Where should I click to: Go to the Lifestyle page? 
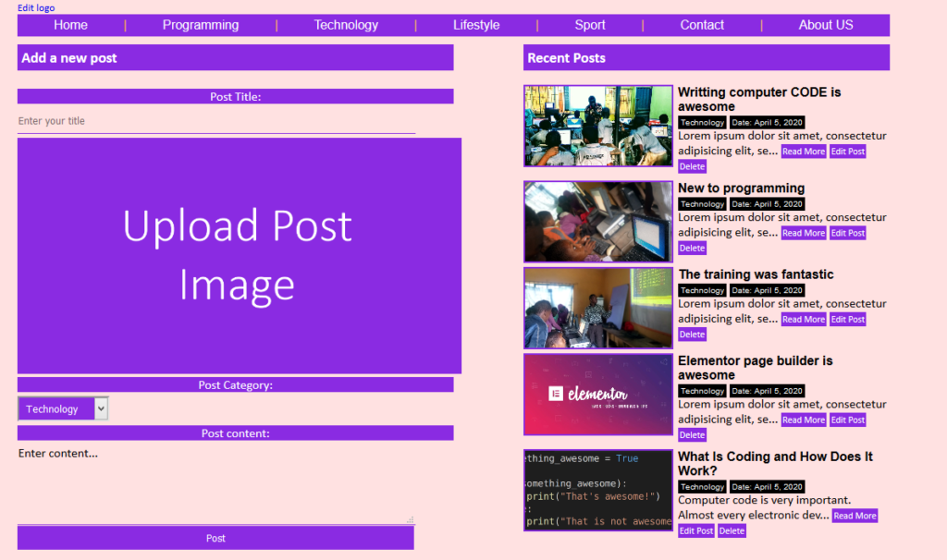(x=476, y=25)
